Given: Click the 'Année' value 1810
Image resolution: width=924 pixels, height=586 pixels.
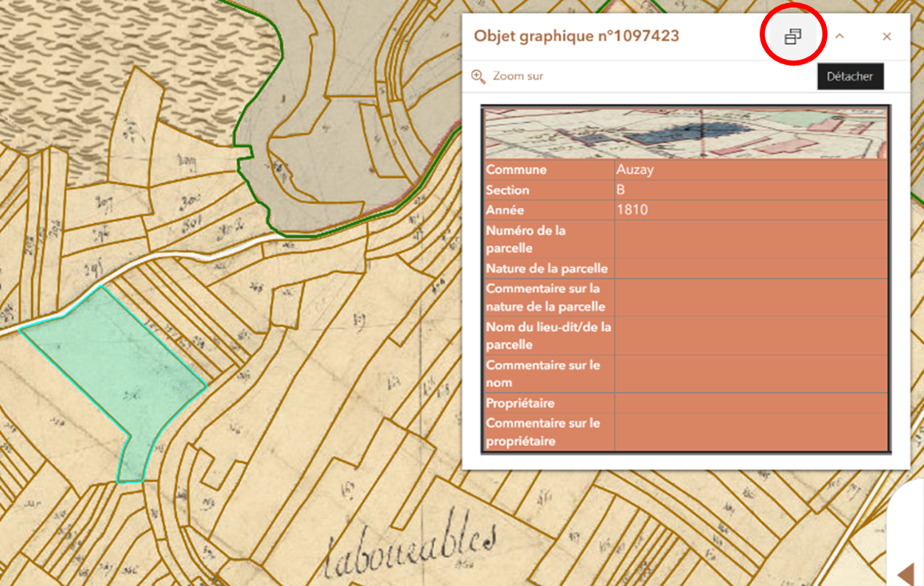Looking at the screenshot, I should [750, 210].
